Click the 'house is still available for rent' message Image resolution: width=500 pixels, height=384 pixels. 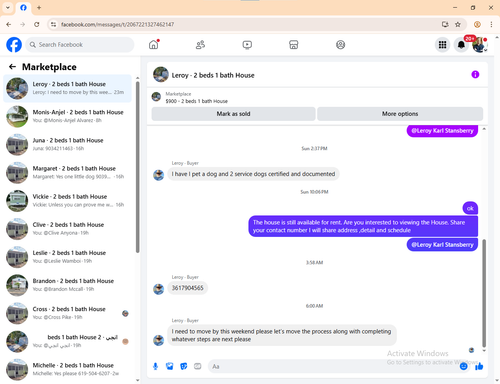[363, 226]
